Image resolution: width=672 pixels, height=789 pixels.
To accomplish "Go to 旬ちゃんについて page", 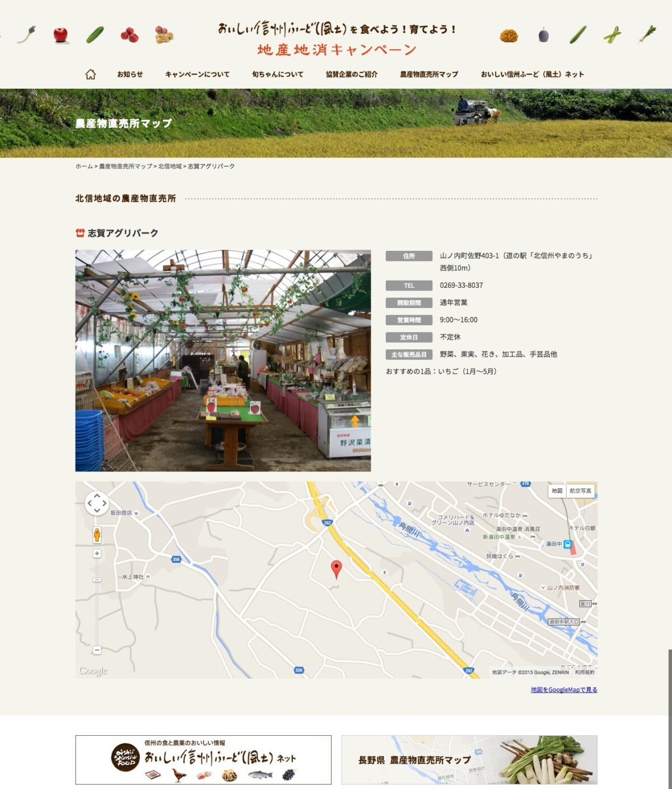I will point(277,74).
